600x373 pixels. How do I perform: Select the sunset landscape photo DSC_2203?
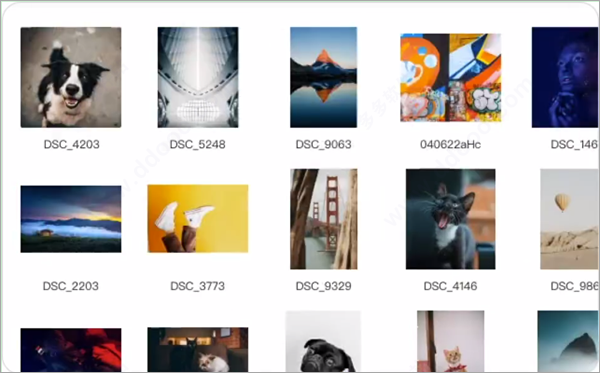coord(71,219)
